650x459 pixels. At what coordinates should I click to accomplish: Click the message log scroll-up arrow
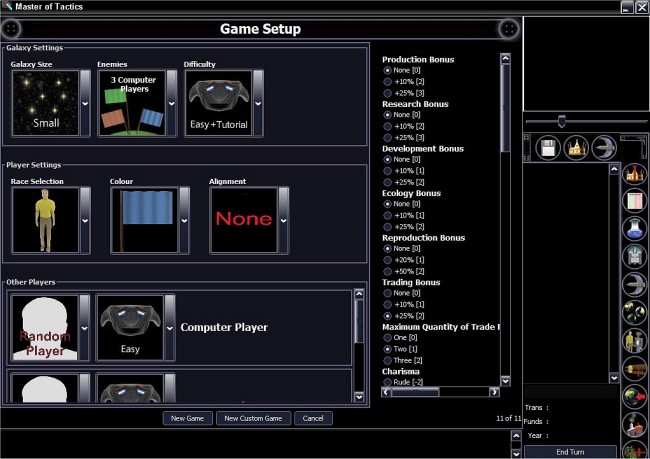tap(516, 436)
